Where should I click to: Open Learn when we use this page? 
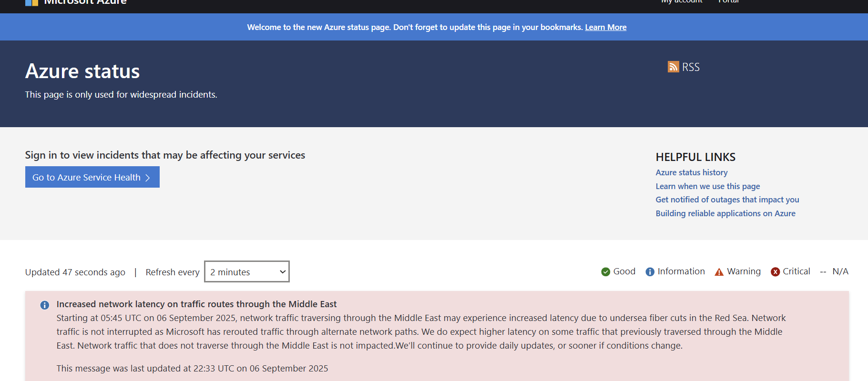[x=708, y=186]
